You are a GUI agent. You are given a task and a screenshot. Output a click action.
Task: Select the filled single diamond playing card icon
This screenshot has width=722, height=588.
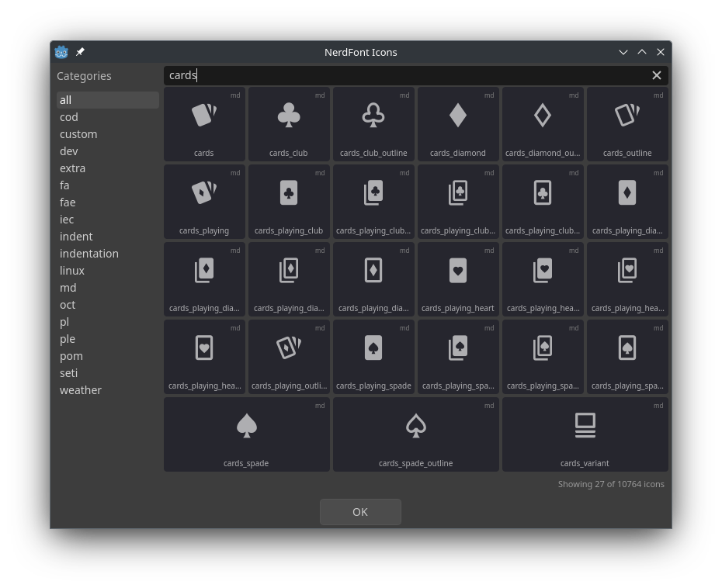tap(627, 202)
